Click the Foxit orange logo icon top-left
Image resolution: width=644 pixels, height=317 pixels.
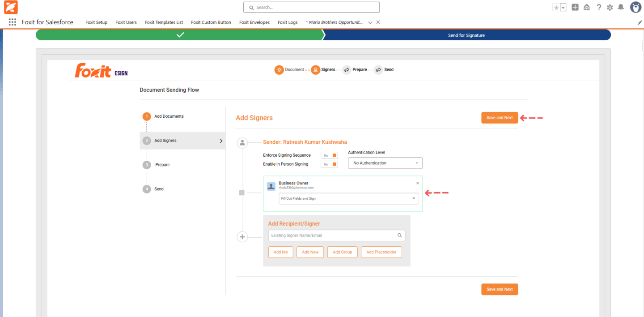[11, 7]
